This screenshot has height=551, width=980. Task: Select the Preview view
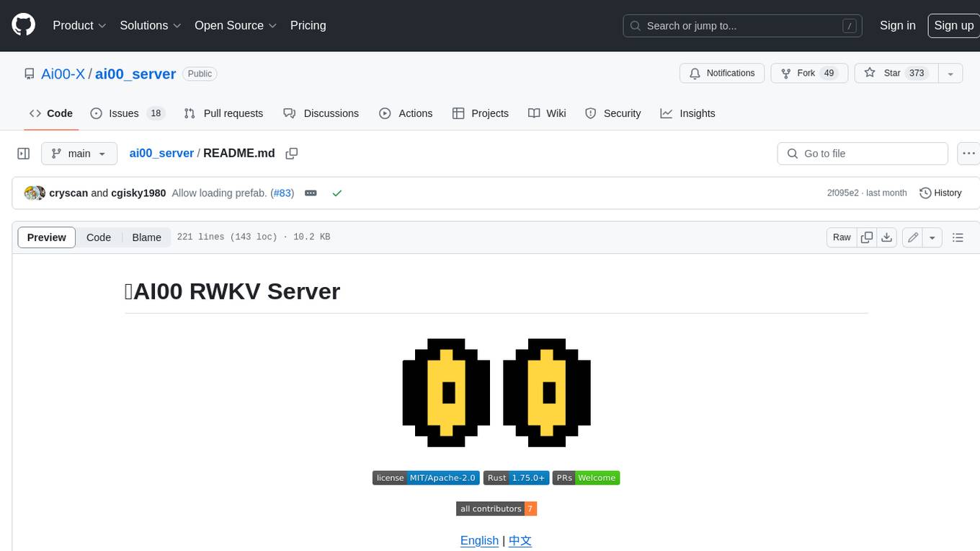click(x=47, y=237)
